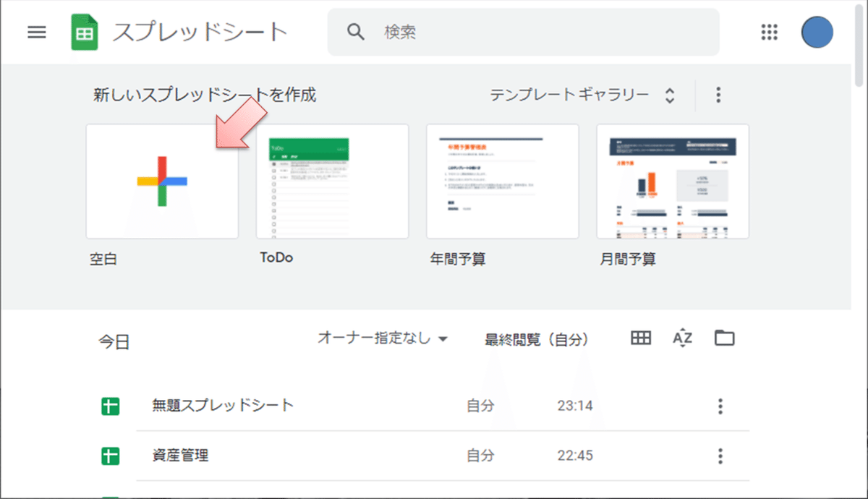The image size is (868, 499).
Task: Open the オーナー指定なし owner filter dropdown
Action: coord(383,338)
